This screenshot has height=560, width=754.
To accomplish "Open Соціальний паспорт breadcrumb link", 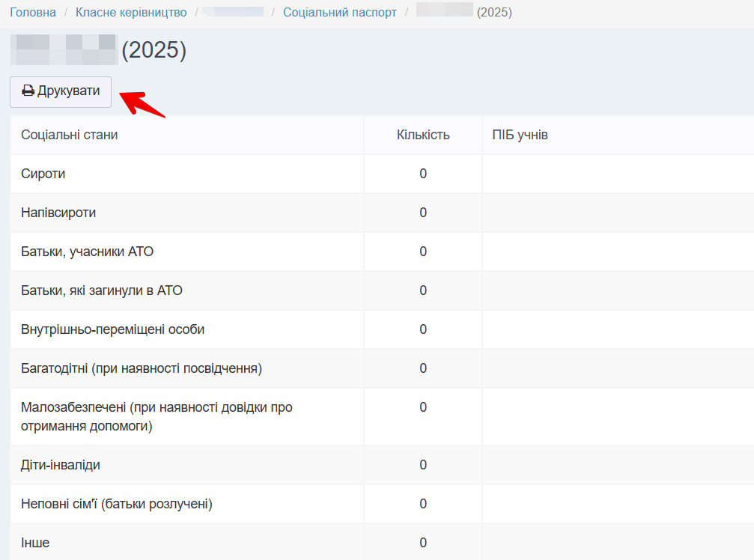I will coord(339,13).
